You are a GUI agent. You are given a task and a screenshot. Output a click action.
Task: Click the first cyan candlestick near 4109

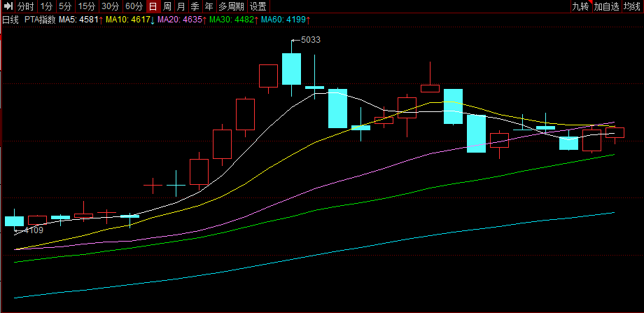pyautogui.click(x=15, y=221)
